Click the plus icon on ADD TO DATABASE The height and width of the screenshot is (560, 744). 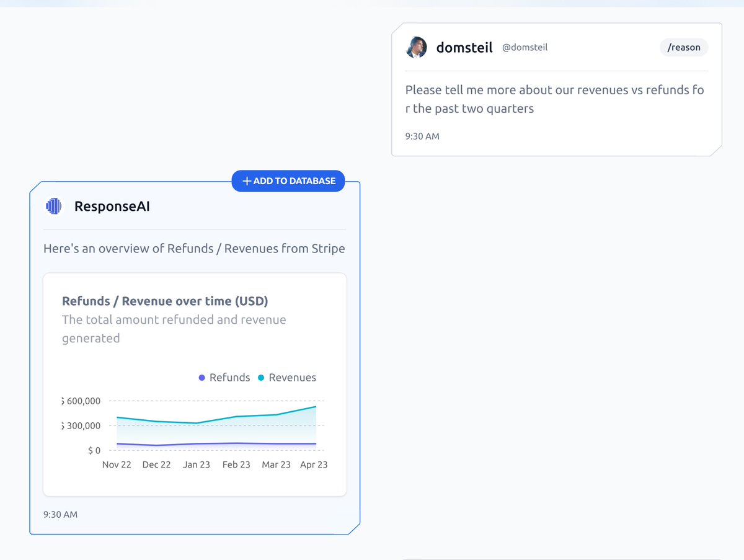(x=246, y=180)
